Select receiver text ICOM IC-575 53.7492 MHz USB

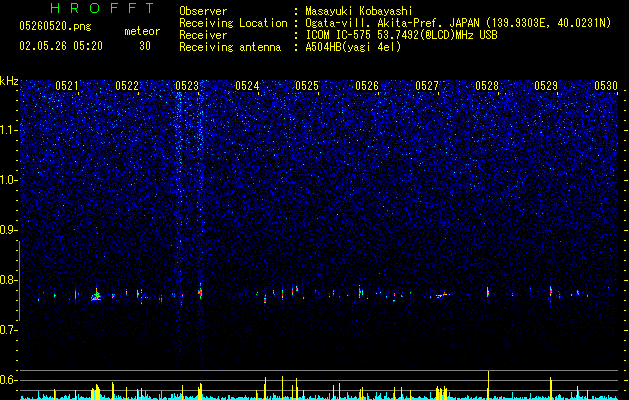point(401,35)
